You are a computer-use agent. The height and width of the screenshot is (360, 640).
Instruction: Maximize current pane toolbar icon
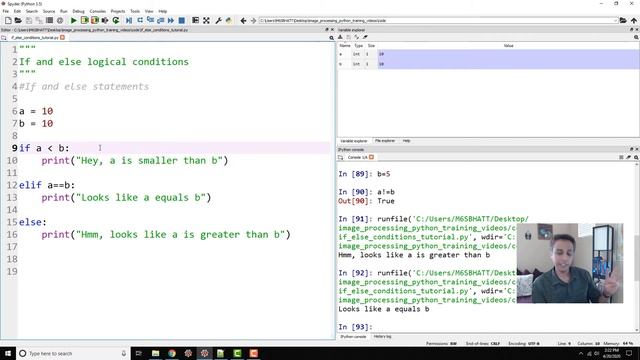[196, 20]
